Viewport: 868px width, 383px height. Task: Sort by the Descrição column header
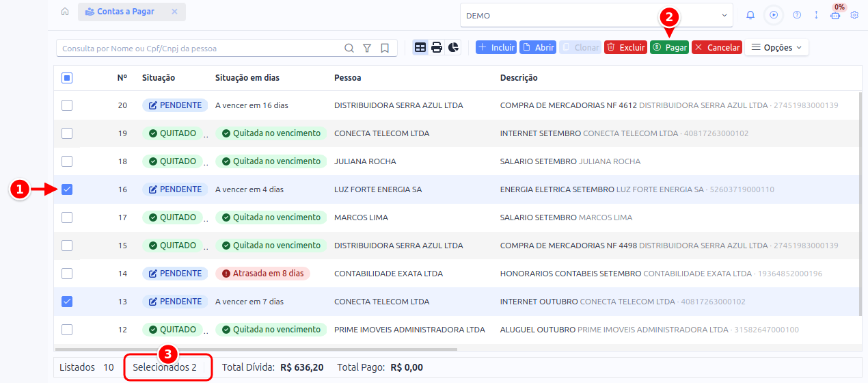519,78
